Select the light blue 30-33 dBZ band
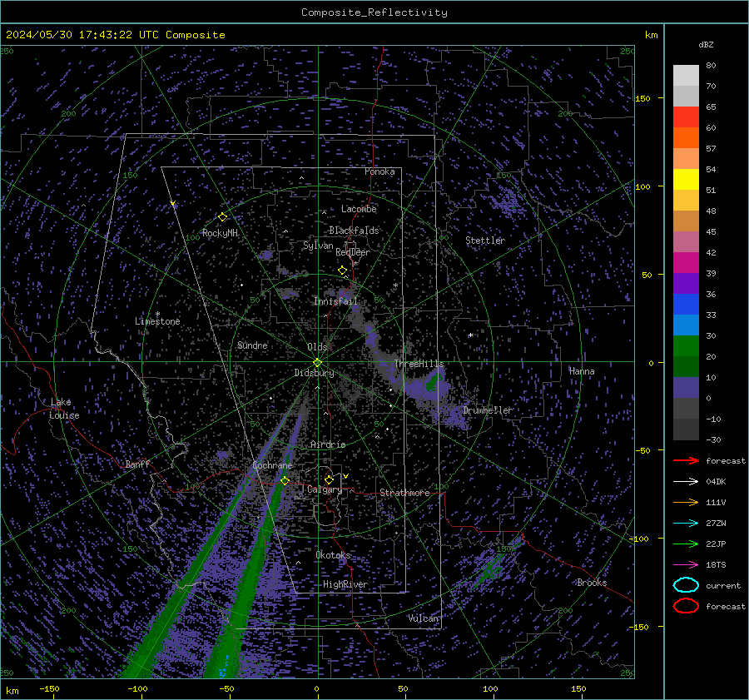Image resolution: width=749 pixels, height=700 pixels. [686, 325]
